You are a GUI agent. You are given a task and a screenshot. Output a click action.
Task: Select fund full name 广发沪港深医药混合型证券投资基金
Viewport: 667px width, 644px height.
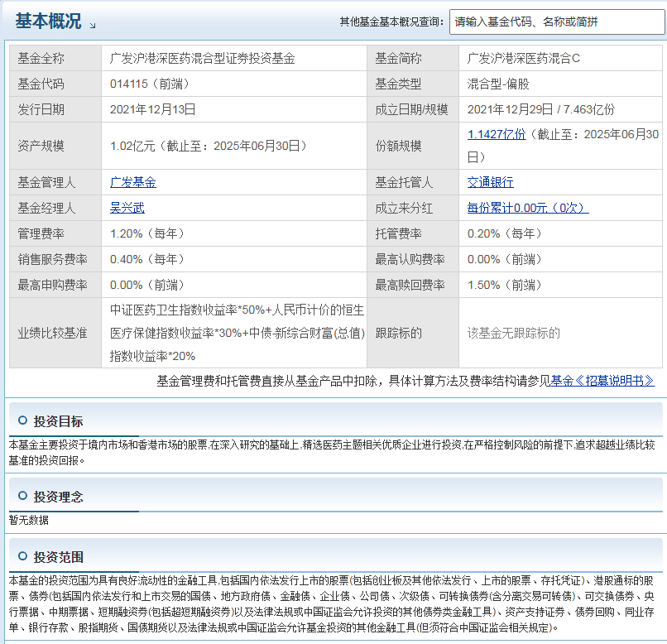point(202,58)
